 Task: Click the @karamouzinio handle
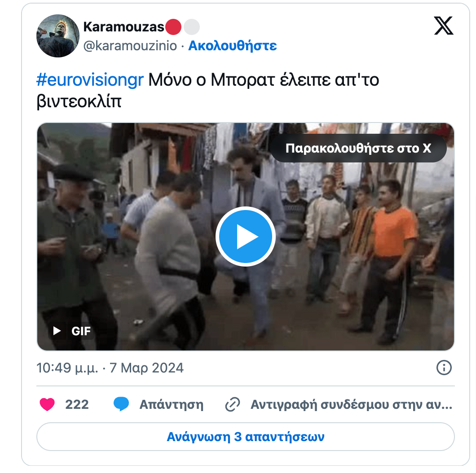[130, 46]
